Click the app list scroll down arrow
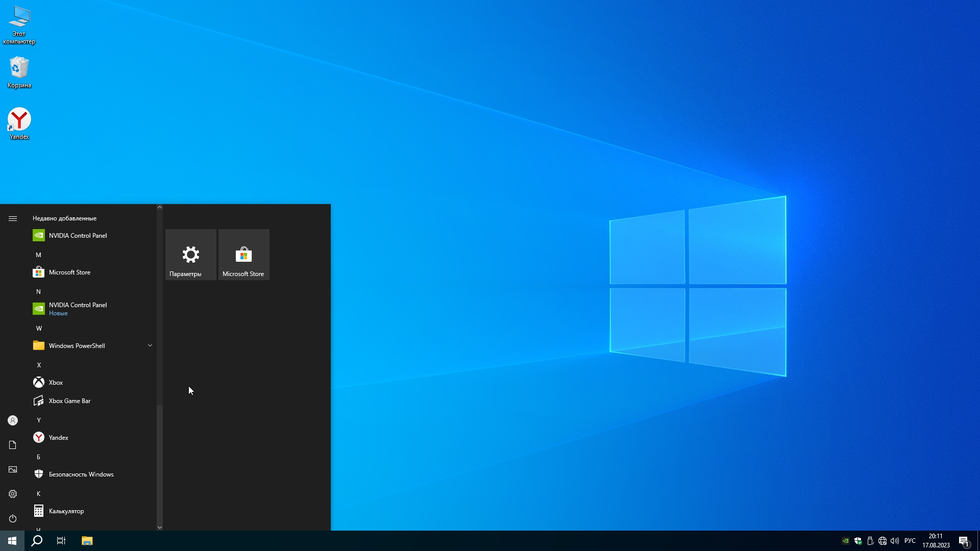 tap(160, 528)
